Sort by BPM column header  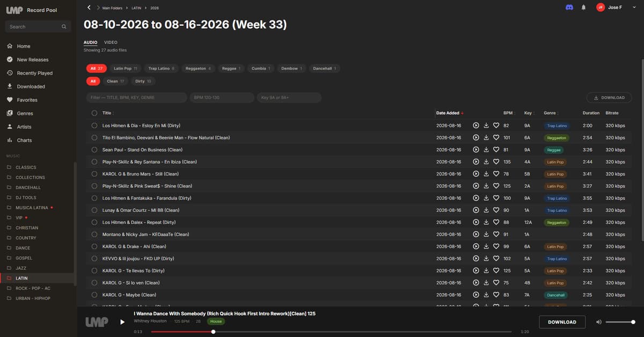click(509, 113)
